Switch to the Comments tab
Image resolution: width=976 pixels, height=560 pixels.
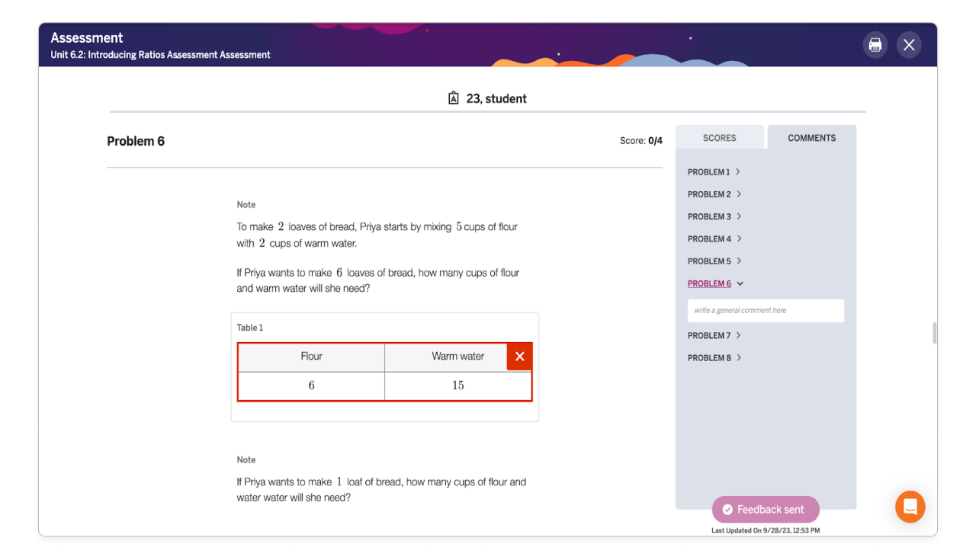tap(811, 138)
